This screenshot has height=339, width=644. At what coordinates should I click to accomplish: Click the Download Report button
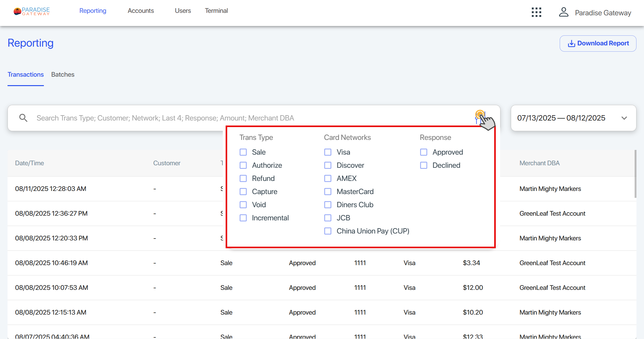point(598,44)
